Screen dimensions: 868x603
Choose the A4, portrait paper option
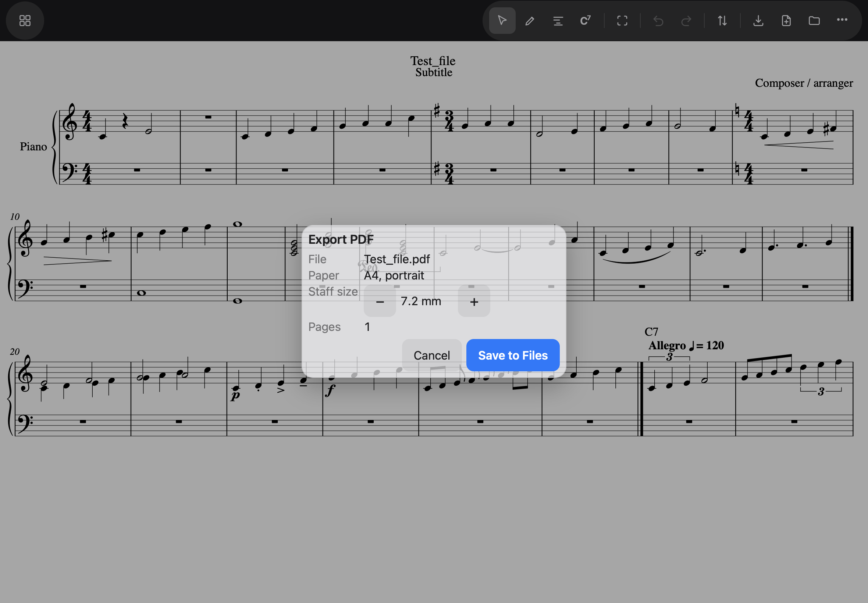(x=394, y=275)
